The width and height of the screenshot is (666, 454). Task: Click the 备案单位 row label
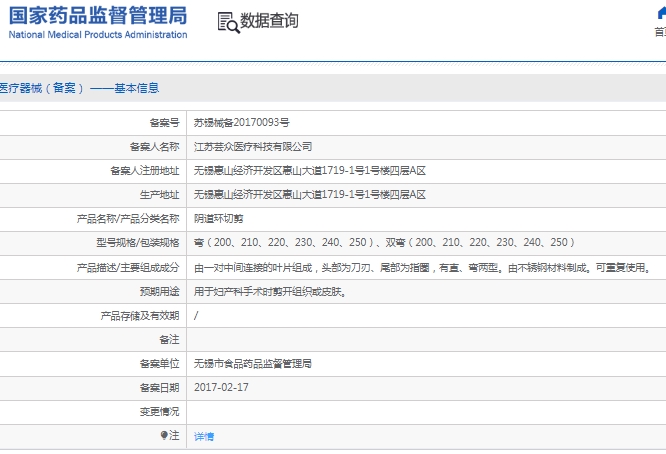(x=160, y=364)
